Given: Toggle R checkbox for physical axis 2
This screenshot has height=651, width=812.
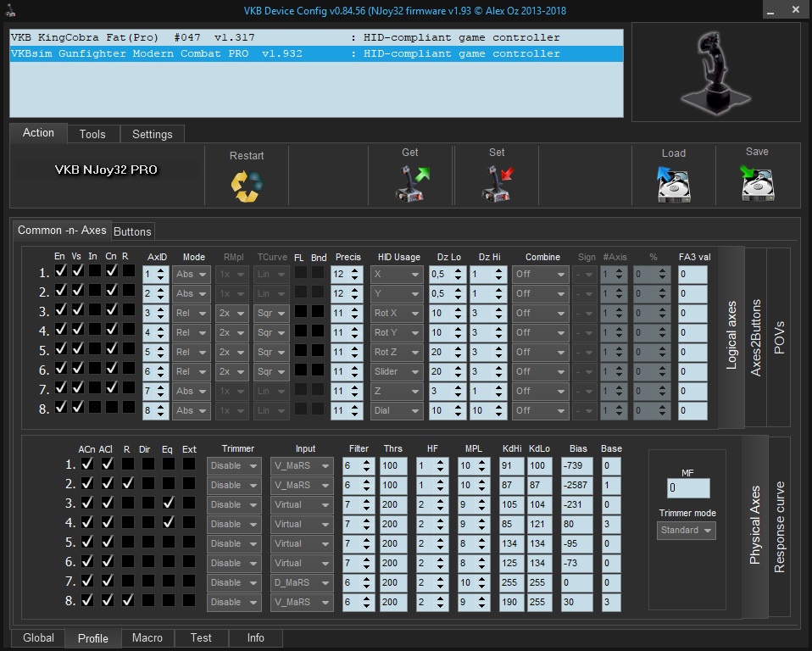Looking at the screenshot, I should coord(127,483).
